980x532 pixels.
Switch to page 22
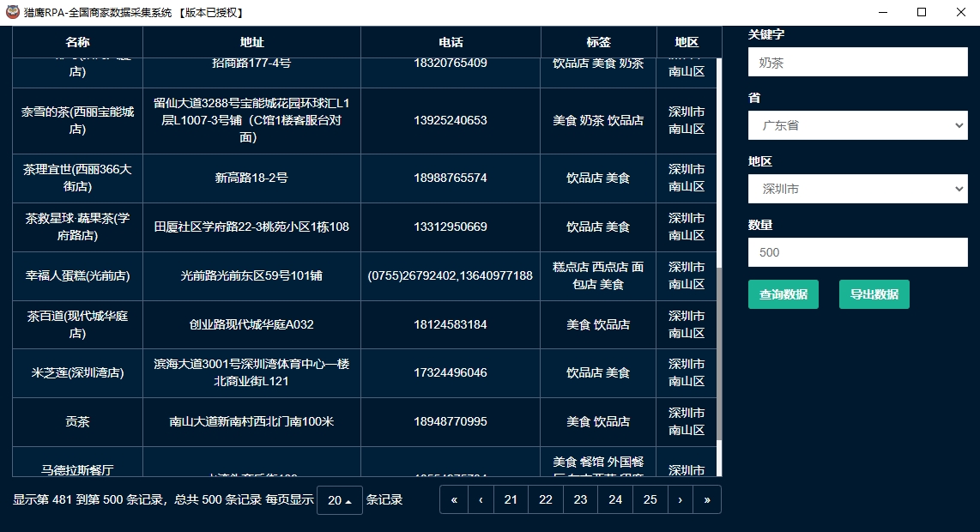546,499
